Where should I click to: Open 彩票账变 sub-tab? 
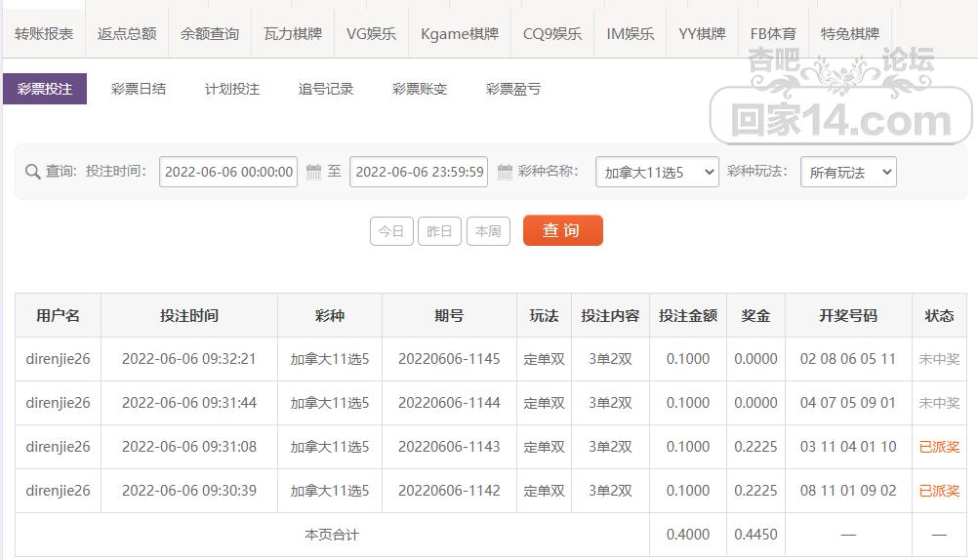419,89
